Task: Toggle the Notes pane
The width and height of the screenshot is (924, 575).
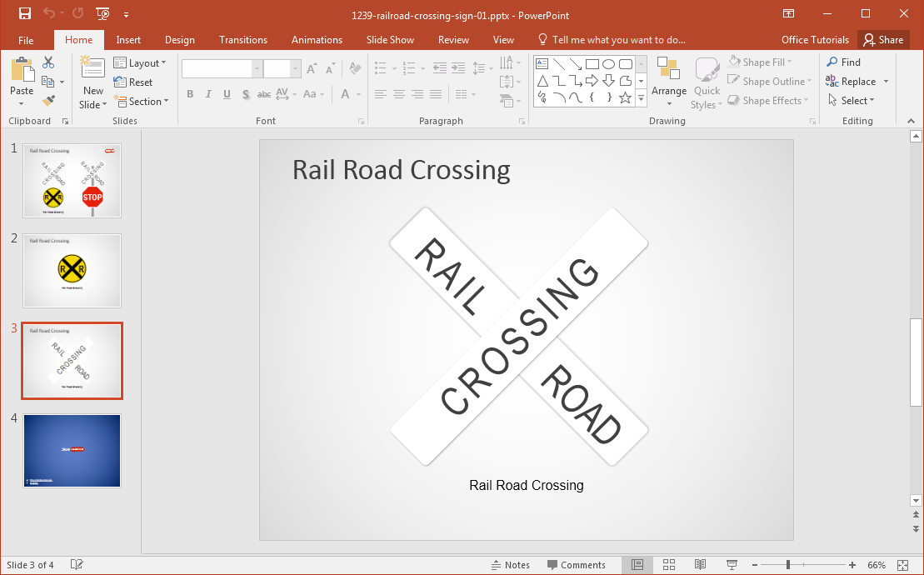Action: click(x=510, y=565)
